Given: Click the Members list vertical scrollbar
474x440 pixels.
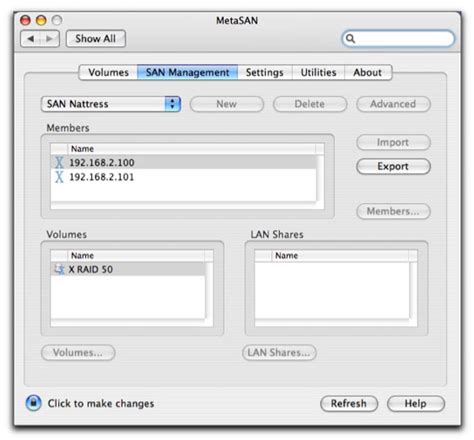Looking at the screenshot, I should point(320,178).
